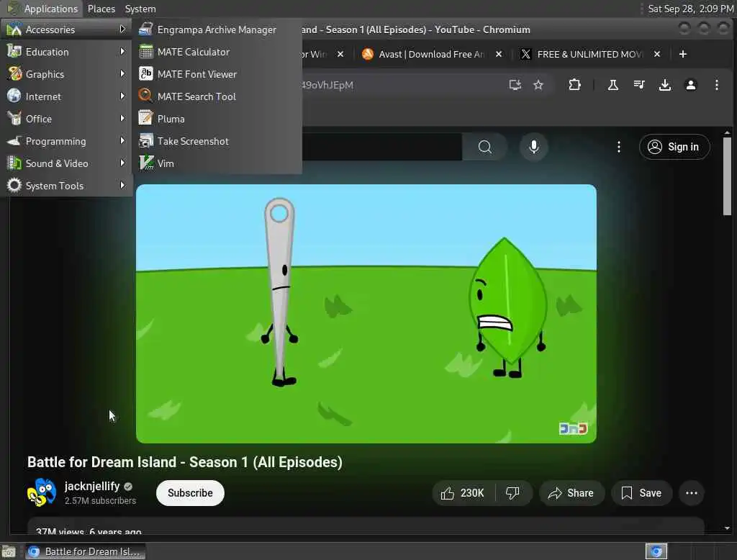This screenshot has width=737, height=560.
Task: Click the Vim logo icon
Action: coord(145,163)
